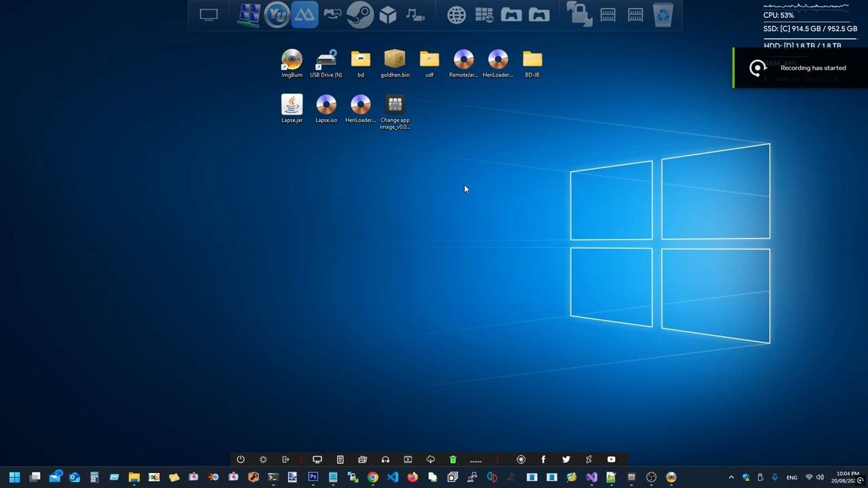The image size is (868, 488).
Task: Select the RemoteJar disc image icon
Action: pos(464,64)
